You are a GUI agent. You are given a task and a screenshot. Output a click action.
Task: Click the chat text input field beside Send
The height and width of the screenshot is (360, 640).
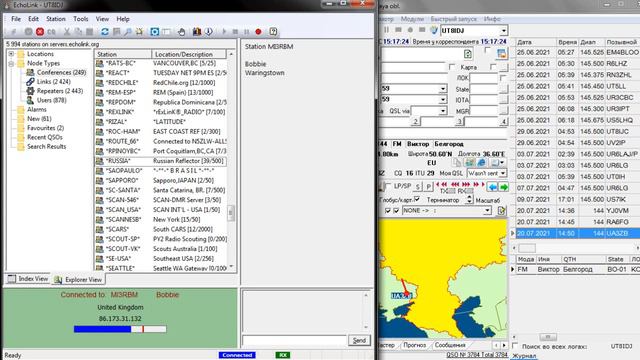294,340
